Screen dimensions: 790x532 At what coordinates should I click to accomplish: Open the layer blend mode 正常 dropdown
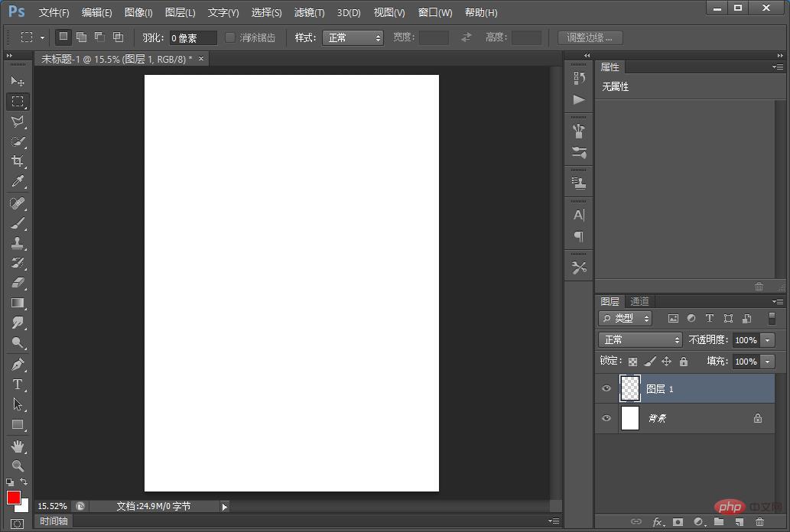(x=640, y=339)
